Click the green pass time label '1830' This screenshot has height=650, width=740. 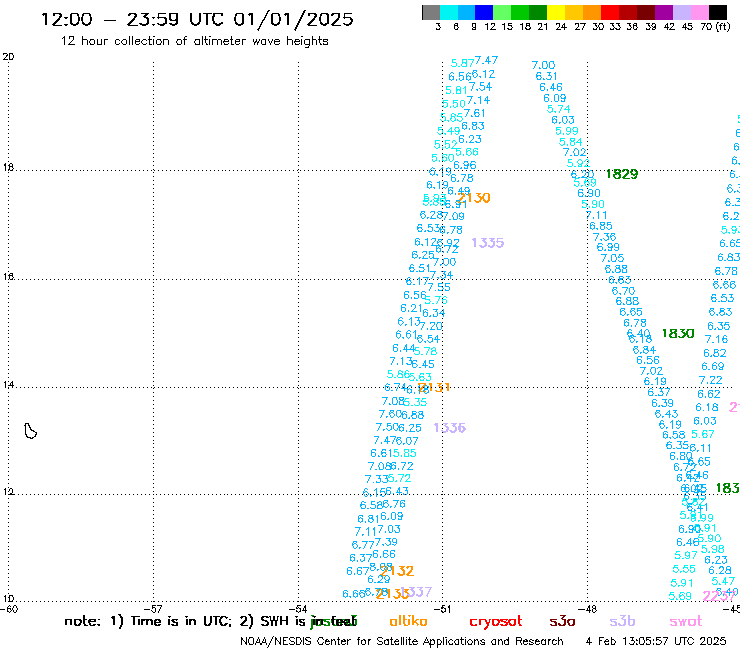coord(678,333)
